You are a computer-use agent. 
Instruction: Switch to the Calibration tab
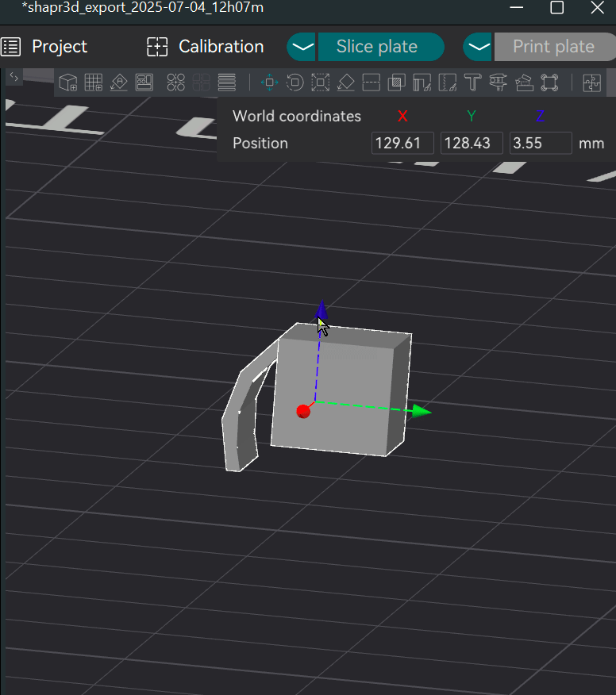(206, 47)
